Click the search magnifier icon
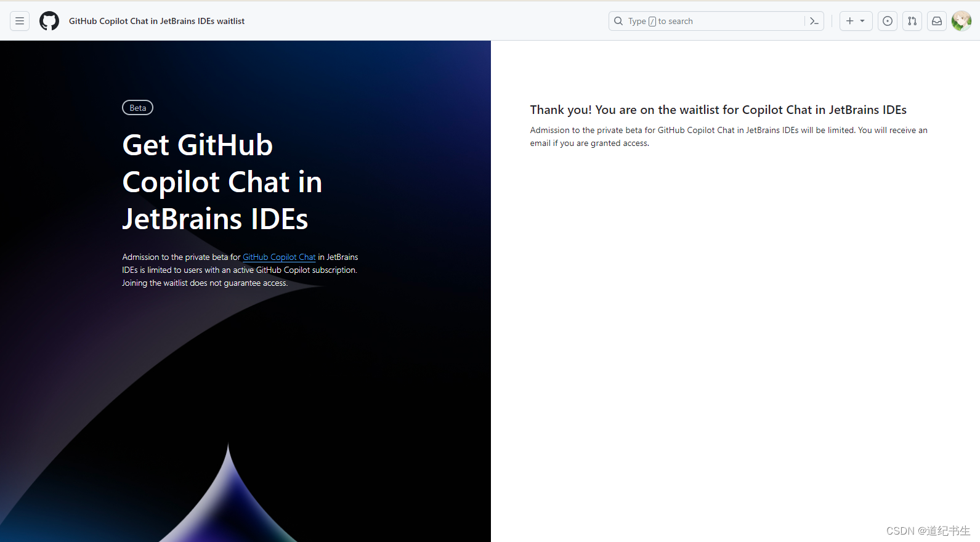Viewport: 980px width, 542px height. coord(618,21)
